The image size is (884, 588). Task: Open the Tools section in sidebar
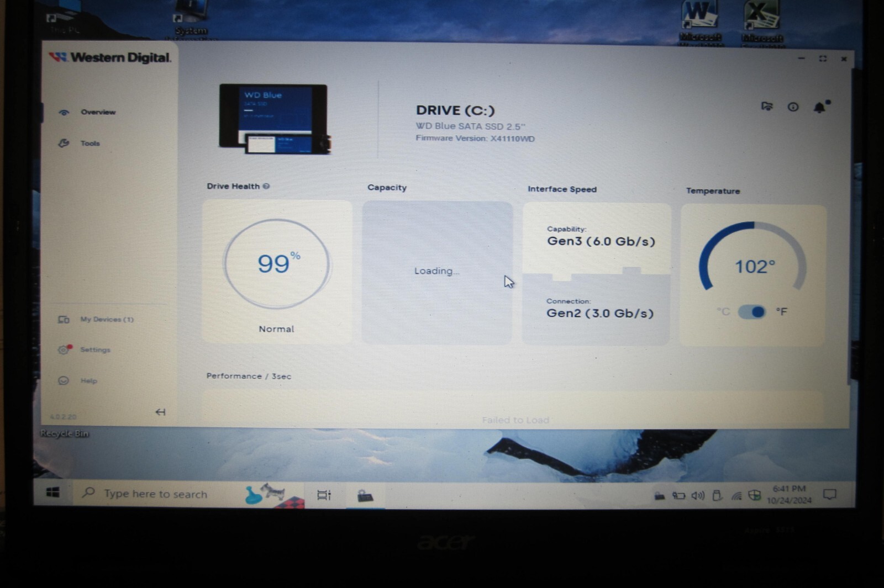tap(90, 144)
